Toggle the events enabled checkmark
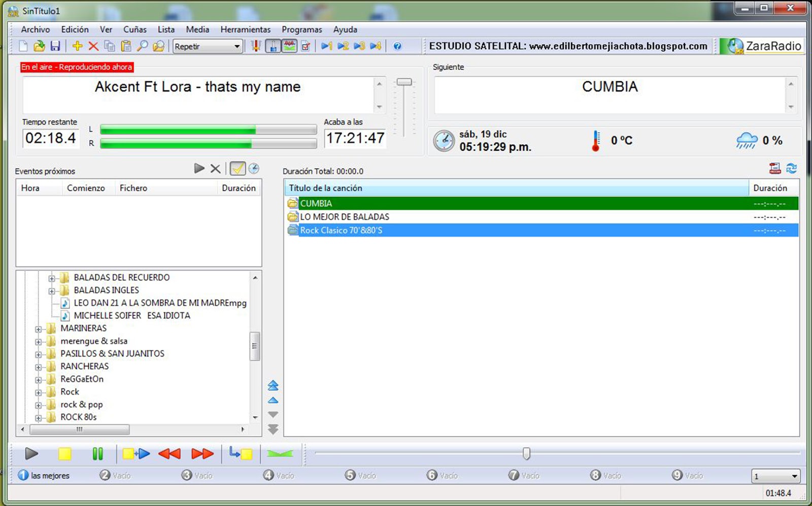Screen dimensions: 812x506 (238, 168)
